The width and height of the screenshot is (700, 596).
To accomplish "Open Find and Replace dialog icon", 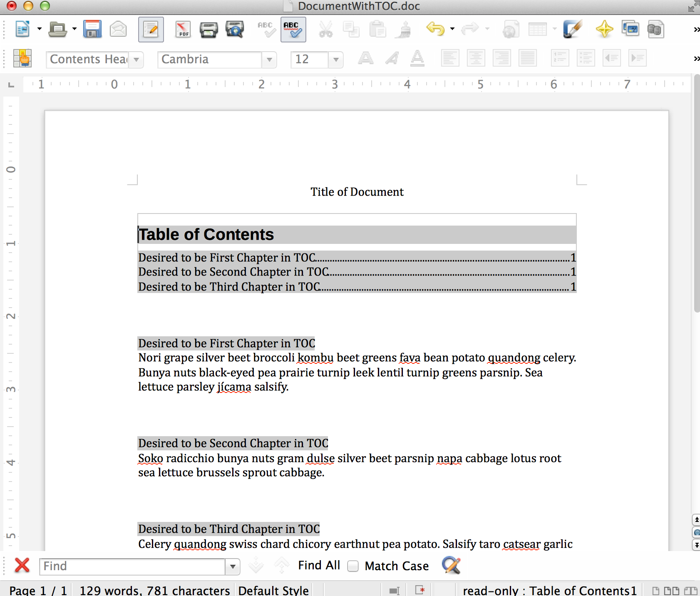I will [451, 566].
